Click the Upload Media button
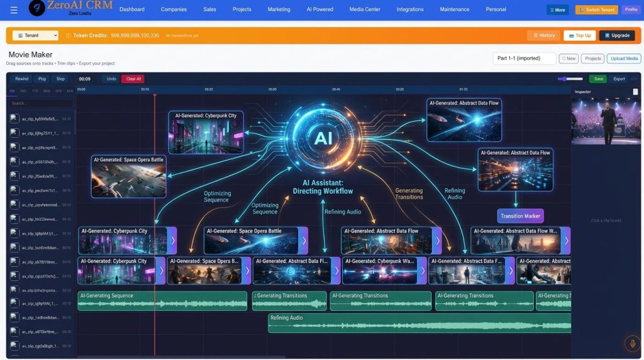The width and height of the screenshot is (644, 360). (x=624, y=59)
